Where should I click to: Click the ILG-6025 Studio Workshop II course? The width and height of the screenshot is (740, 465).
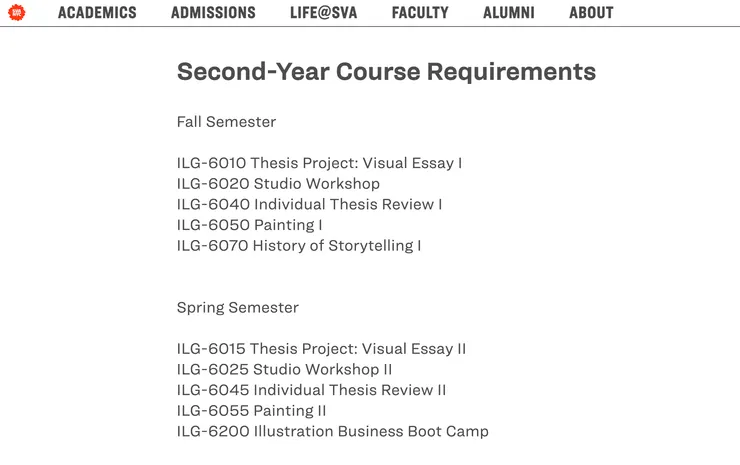[284, 369]
